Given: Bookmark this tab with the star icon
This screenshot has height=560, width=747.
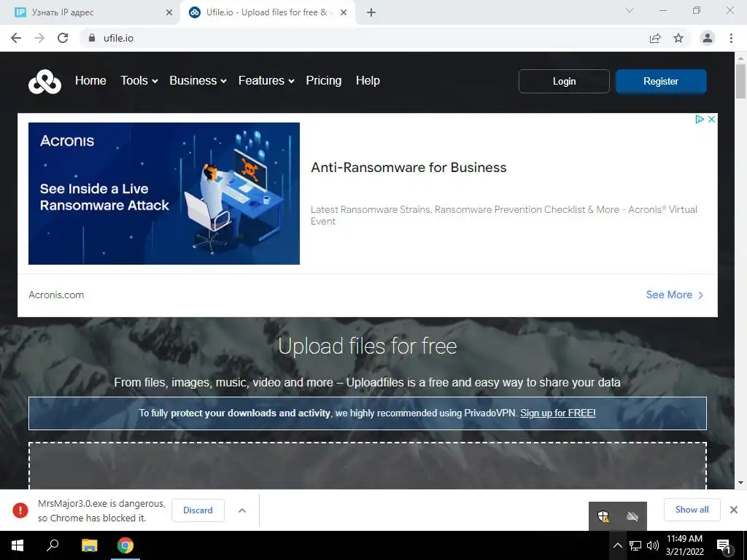Looking at the screenshot, I should coord(678,38).
